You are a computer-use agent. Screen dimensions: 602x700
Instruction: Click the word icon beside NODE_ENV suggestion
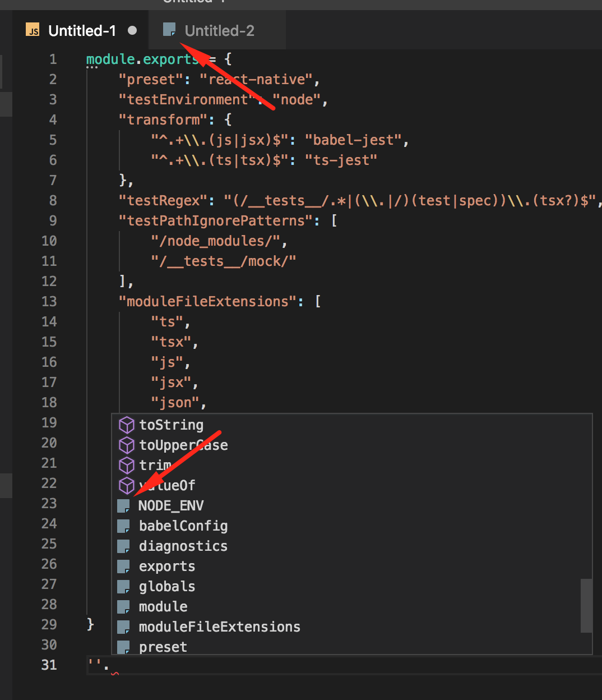123,505
